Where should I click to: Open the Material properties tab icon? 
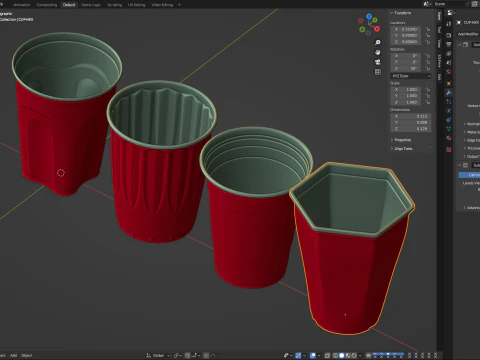449,138
